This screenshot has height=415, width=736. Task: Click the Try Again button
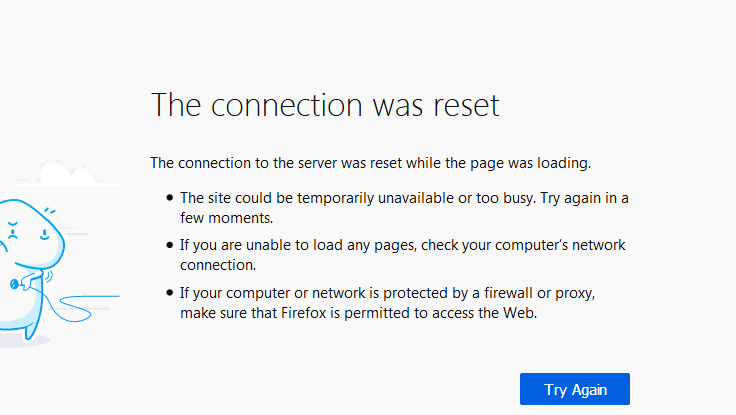574,389
